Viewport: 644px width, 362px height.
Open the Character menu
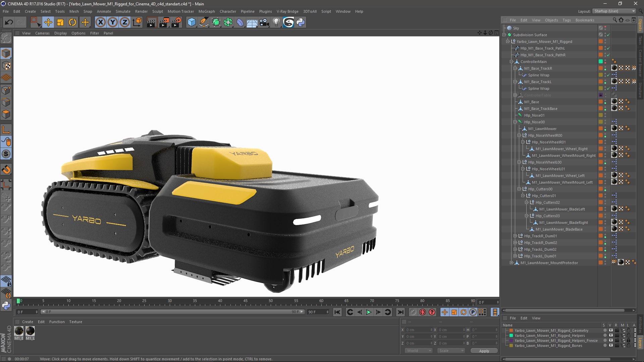(228, 11)
